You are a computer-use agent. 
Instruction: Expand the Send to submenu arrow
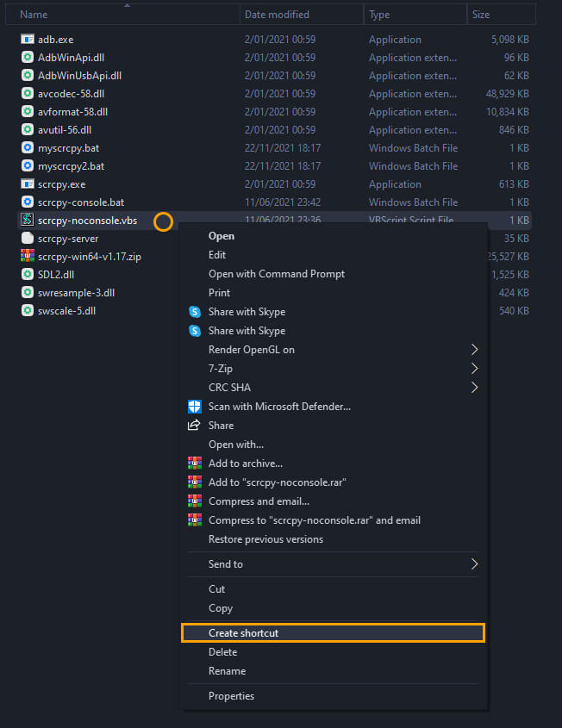click(474, 564)
